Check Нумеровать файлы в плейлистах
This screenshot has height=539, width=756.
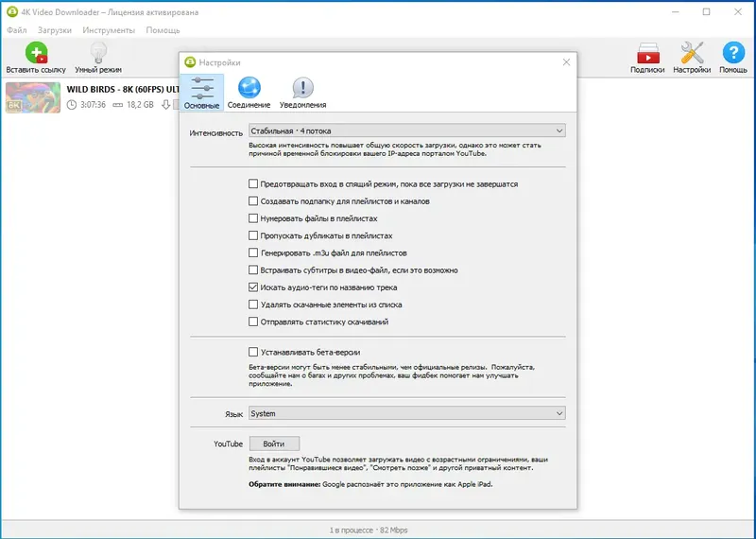point(253,218)
